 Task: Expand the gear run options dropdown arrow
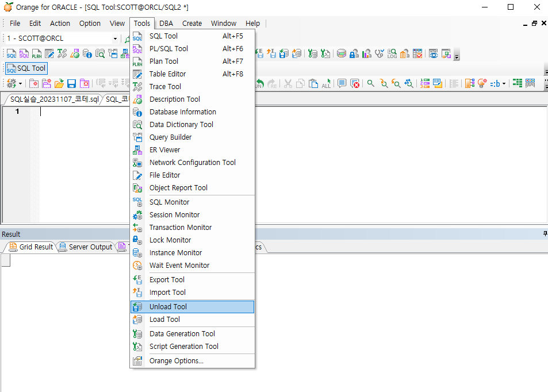21,83
